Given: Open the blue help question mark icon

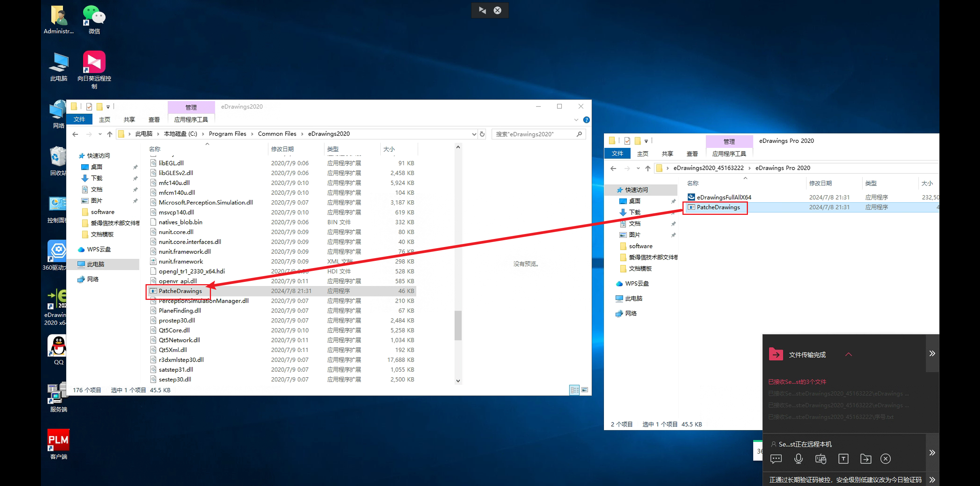Looking at the screenshot, I should pos(586,120).
